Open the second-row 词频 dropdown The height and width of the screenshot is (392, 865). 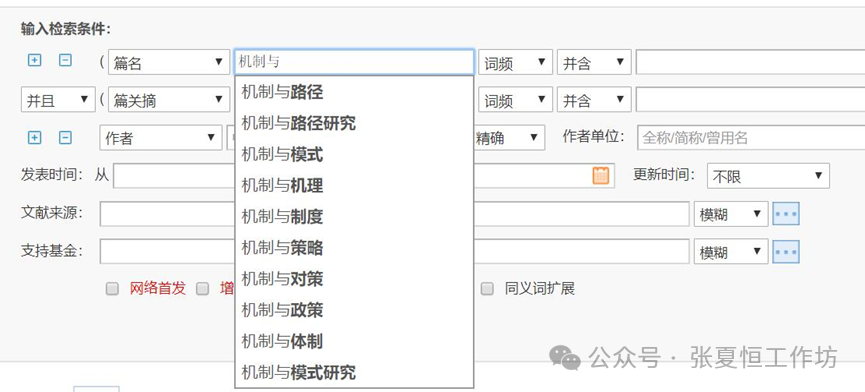click(515, 100)
